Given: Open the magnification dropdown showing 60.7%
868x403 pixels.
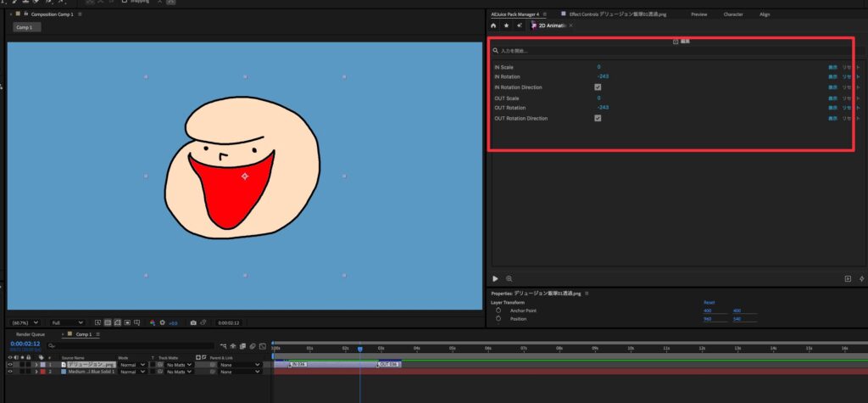Looking at the screenshot, I should coord(25,322).
